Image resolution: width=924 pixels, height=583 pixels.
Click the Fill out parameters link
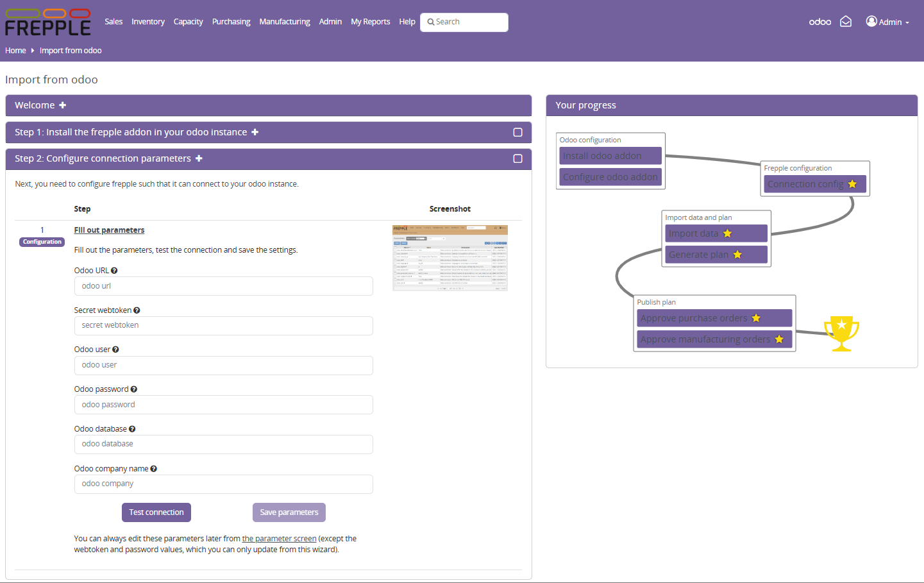pyautogui.click(x=109, y=230)
